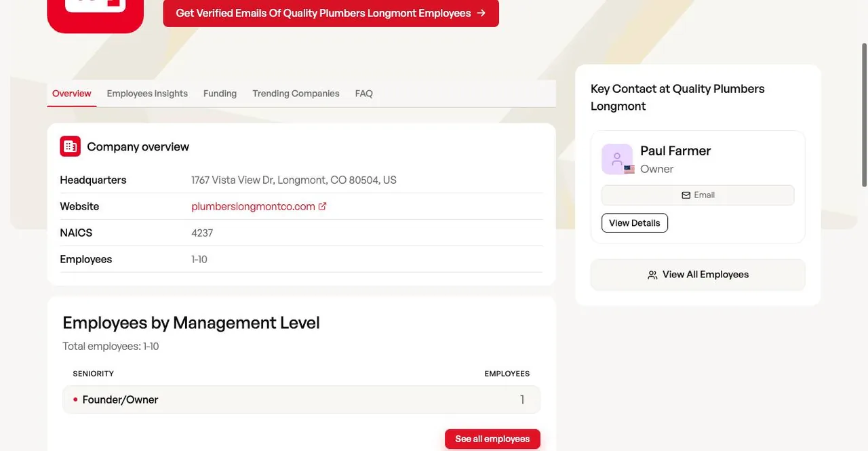Click the Owner title under Paul Farmer

coord(657,169)
